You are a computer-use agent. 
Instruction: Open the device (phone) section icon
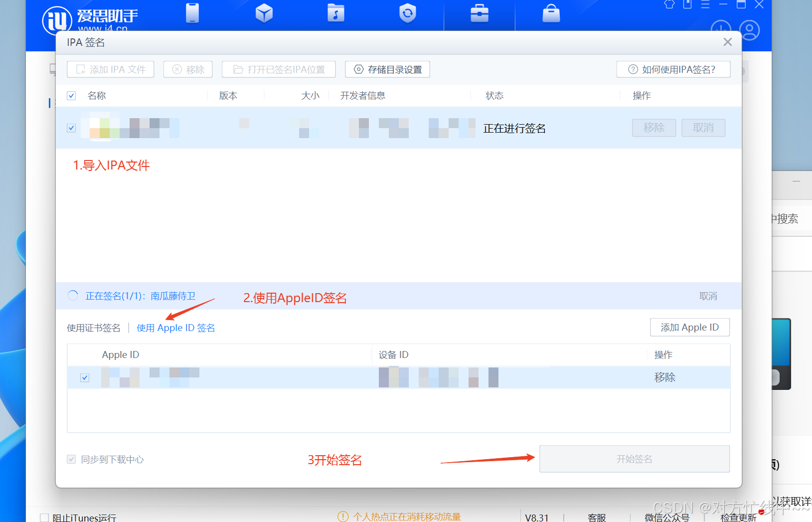(x=192, y=13)
